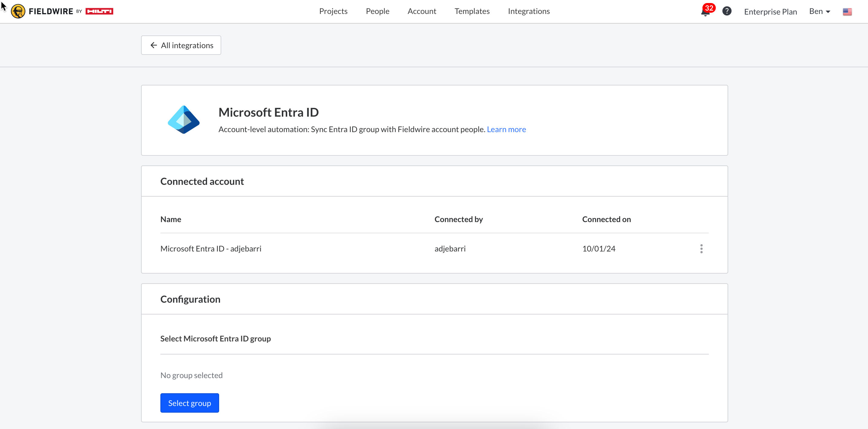Go back via All integrations button

pyautogui.click(x=181, y=45)
